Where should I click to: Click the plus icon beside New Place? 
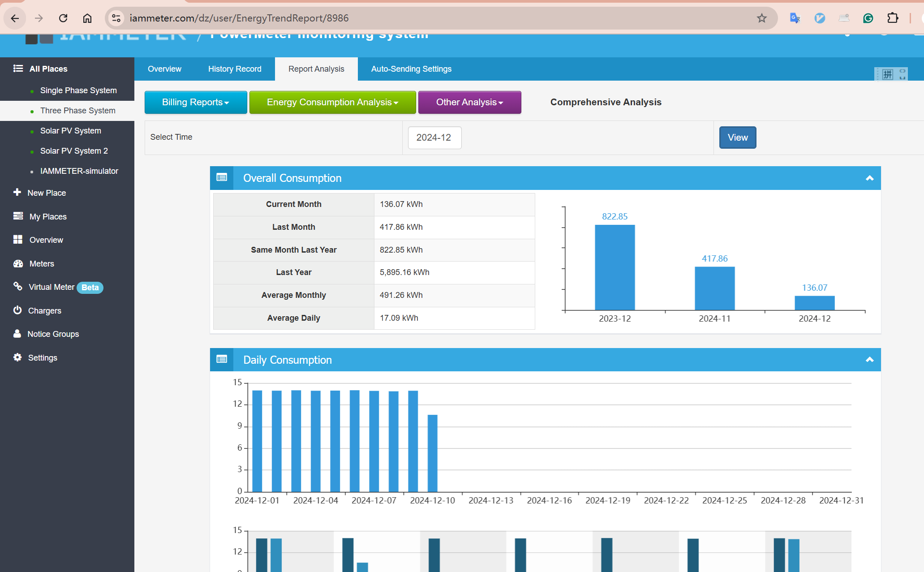pyautogui.click(x=17, y=192)
